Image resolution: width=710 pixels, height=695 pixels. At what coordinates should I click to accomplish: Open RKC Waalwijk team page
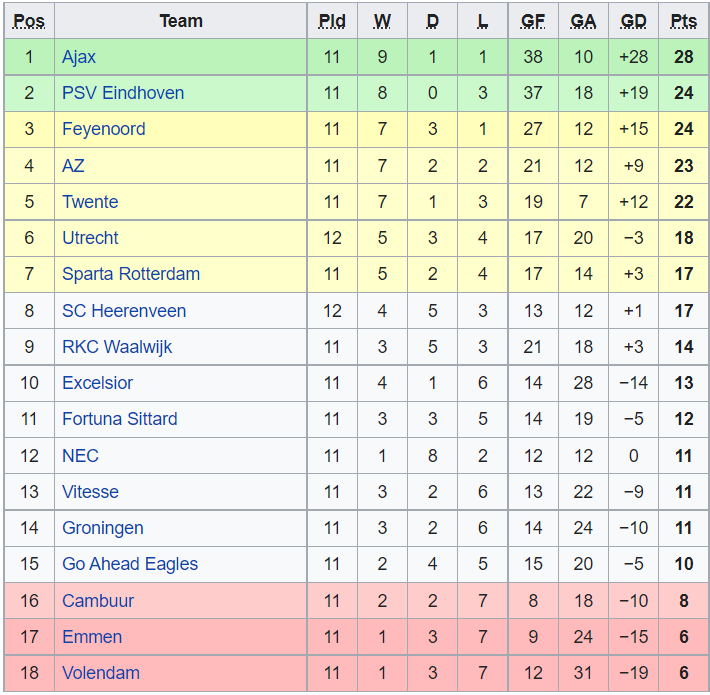(x=117, y=347)
